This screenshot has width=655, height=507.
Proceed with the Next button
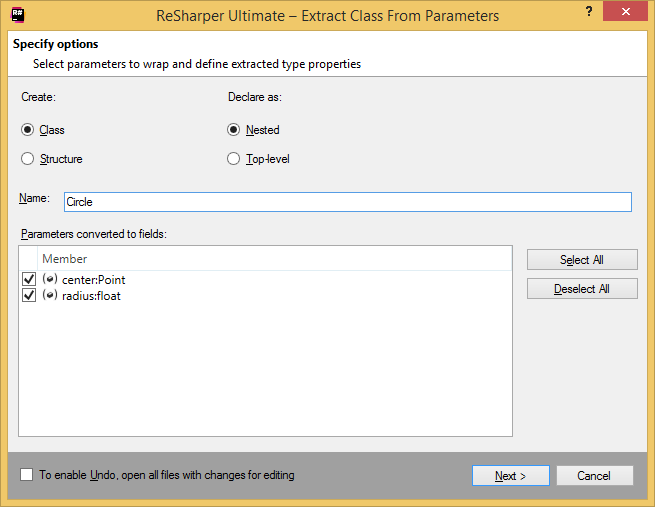click(x=510, y=476)
